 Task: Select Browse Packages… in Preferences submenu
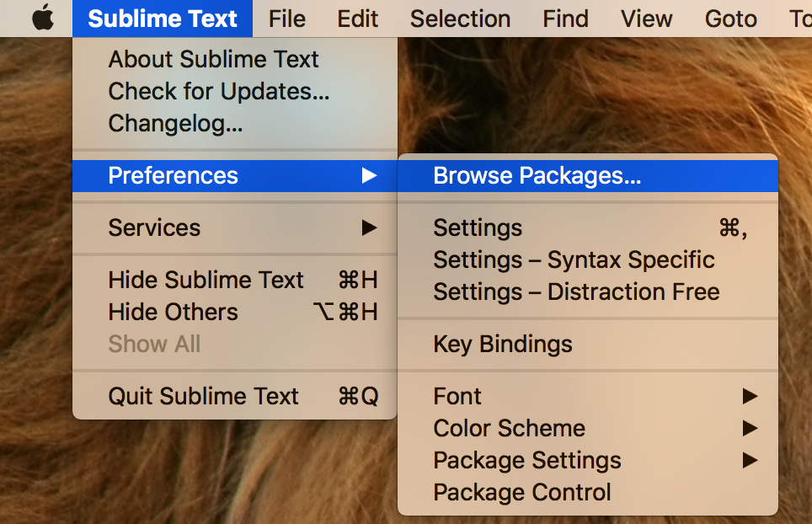click(588, 175)
